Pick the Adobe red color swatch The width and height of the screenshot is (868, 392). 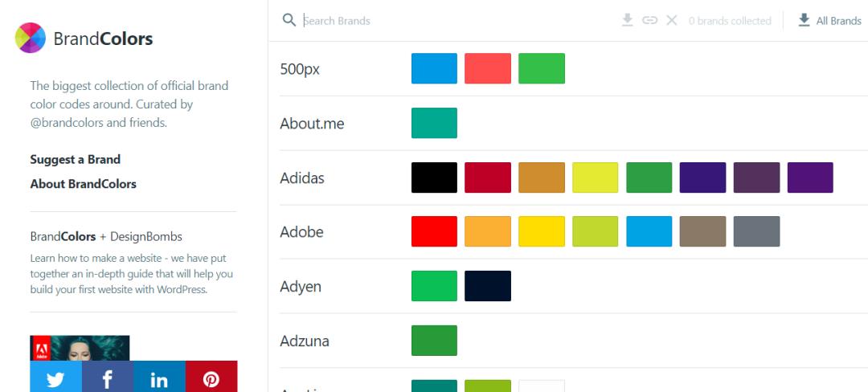(x=434, y=231)
